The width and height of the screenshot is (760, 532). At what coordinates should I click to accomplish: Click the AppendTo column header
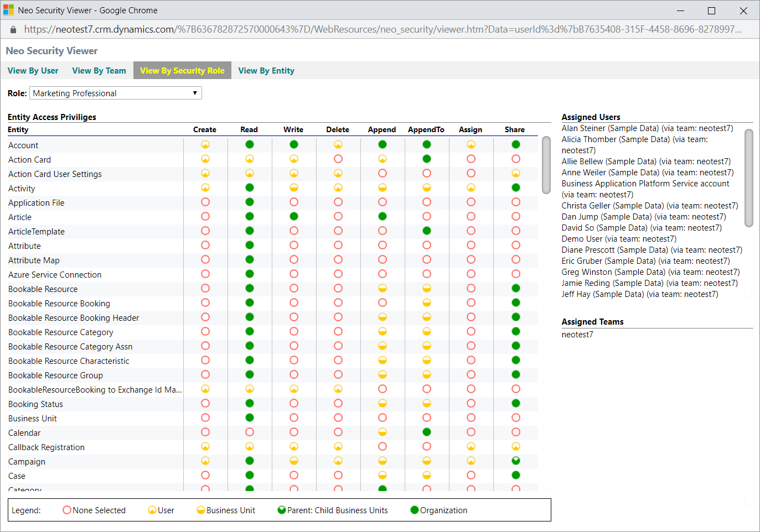click(426, 129)
